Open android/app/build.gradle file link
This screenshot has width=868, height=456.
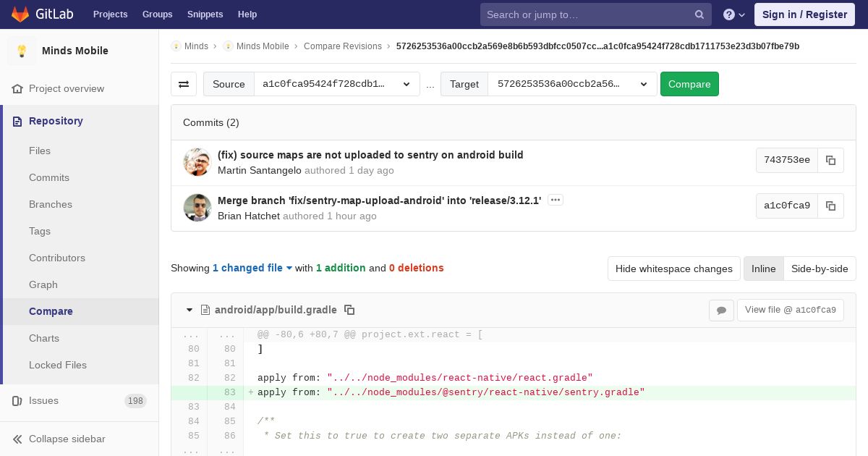coord(276,310)
